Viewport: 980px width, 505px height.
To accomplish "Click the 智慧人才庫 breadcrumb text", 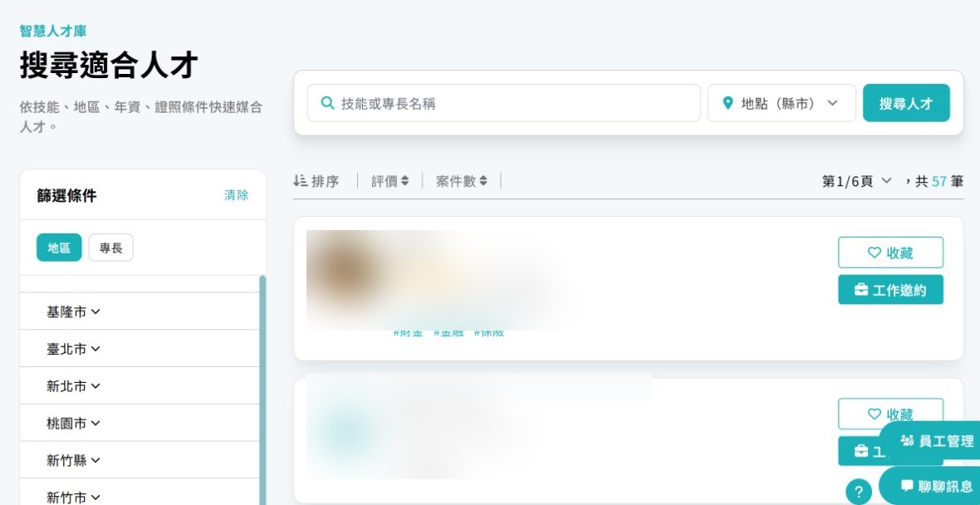I will click(x=53, y=31).
